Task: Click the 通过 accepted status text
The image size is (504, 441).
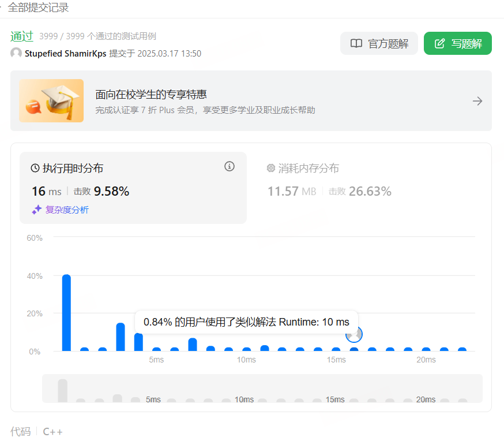Action: (x=22, y=36)
